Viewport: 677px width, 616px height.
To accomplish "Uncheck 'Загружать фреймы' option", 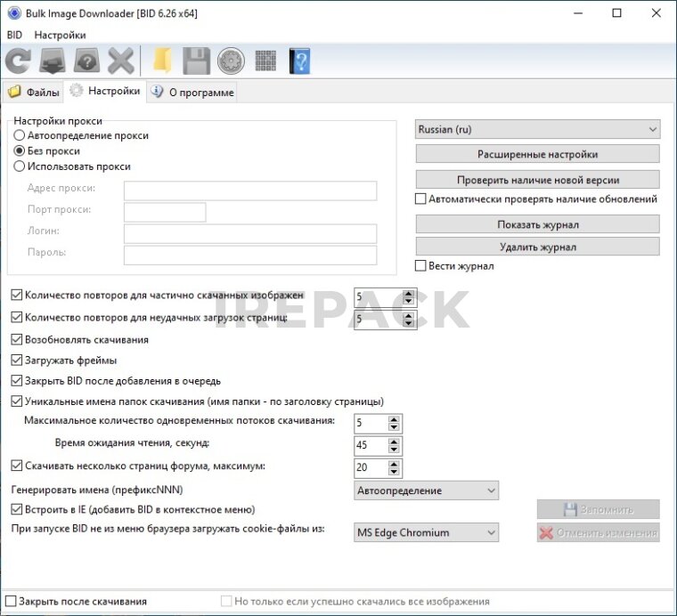I will [17, 361].
